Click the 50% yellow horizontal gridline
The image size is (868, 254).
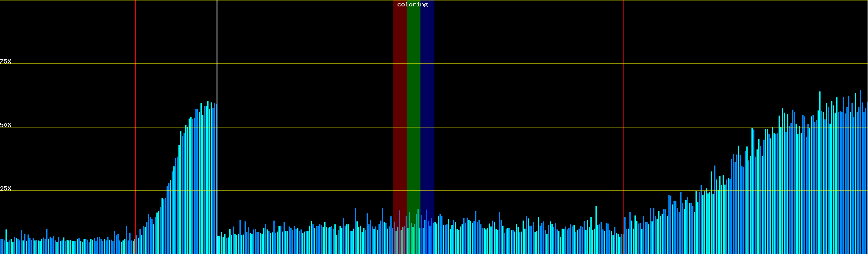509,127
